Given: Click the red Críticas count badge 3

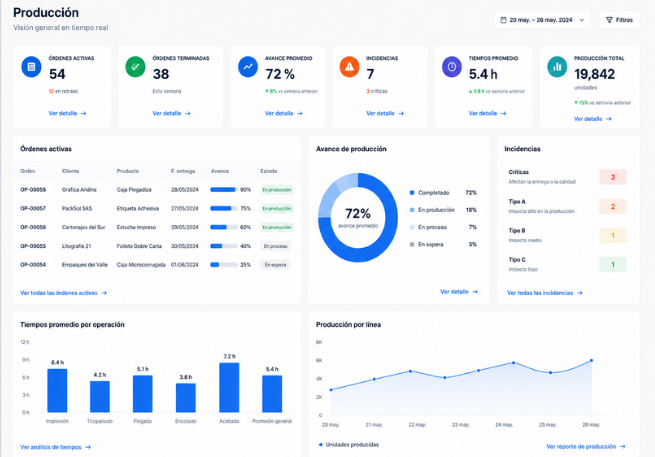Looking at the screenshot, I should pos(613,177).
